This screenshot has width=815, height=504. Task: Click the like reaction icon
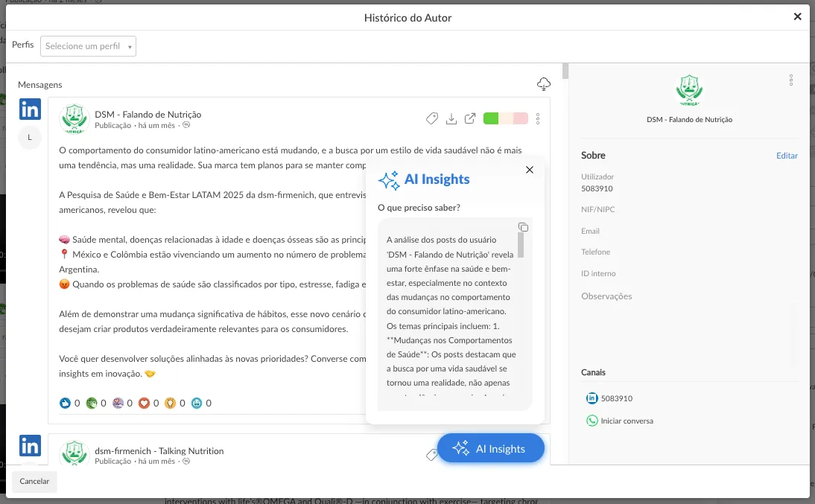[65, 403]
